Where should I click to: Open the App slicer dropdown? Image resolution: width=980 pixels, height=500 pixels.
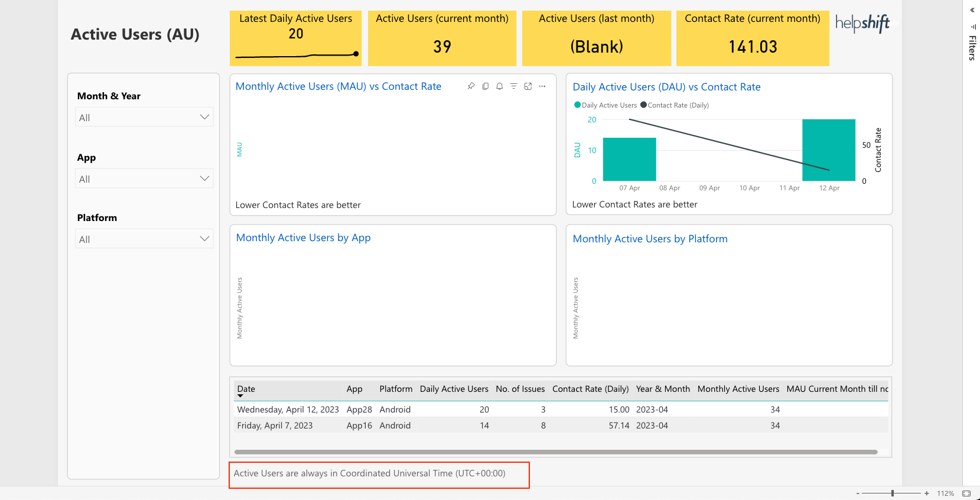[144, 178]
